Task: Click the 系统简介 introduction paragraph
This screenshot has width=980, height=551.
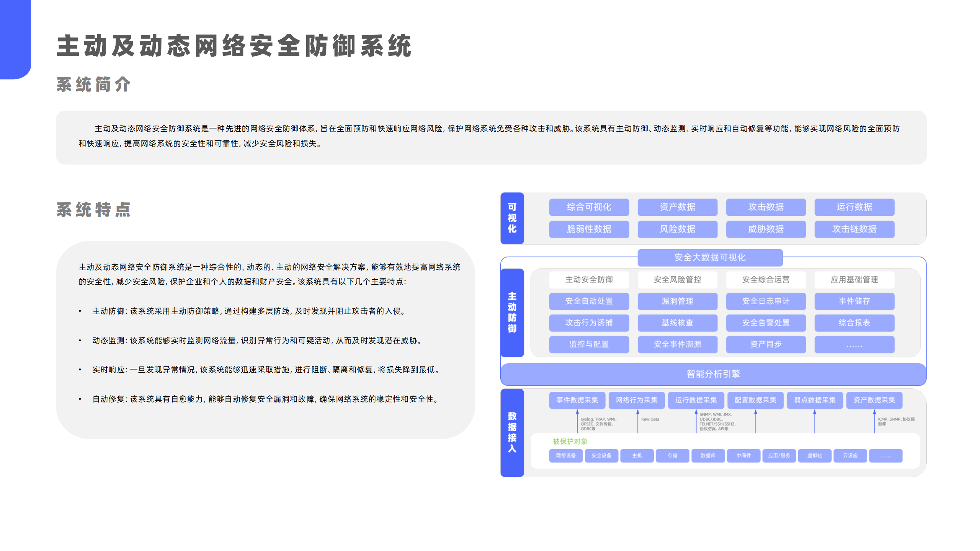Action: 489,136
